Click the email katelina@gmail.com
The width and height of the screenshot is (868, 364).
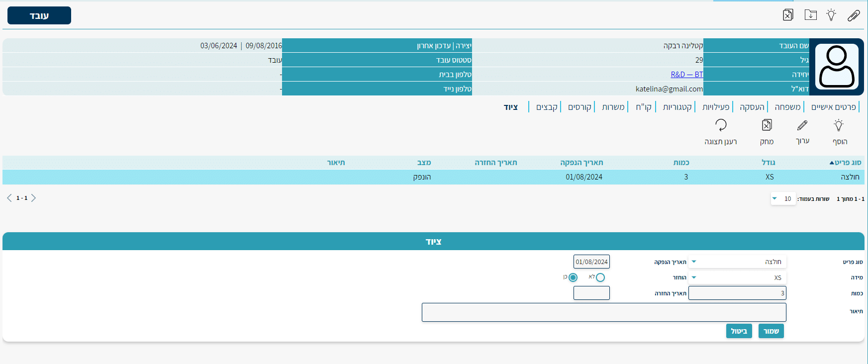[669, 89]
